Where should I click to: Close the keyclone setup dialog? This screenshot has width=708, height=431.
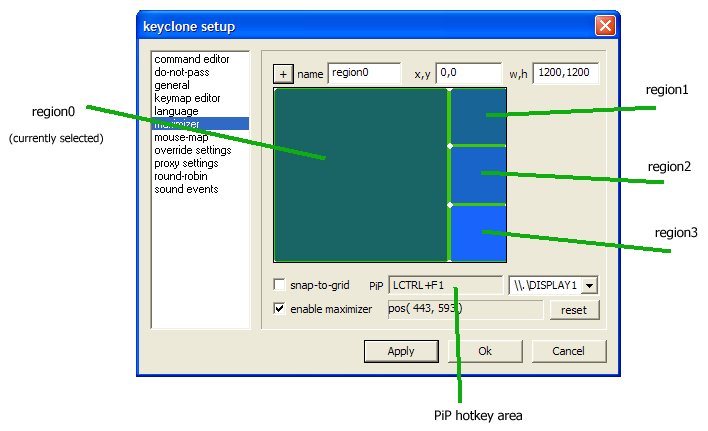click(605, 25)
